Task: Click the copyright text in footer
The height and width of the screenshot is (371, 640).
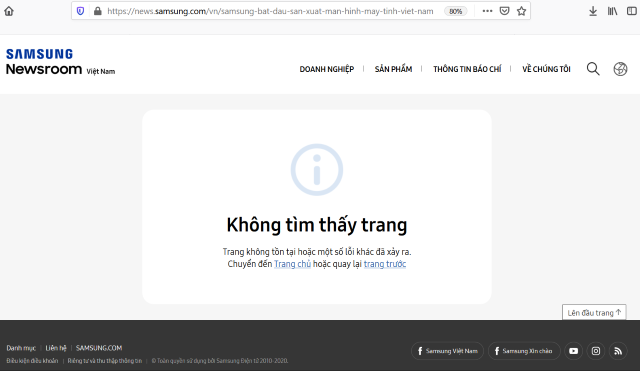Action: click(220, 361)
